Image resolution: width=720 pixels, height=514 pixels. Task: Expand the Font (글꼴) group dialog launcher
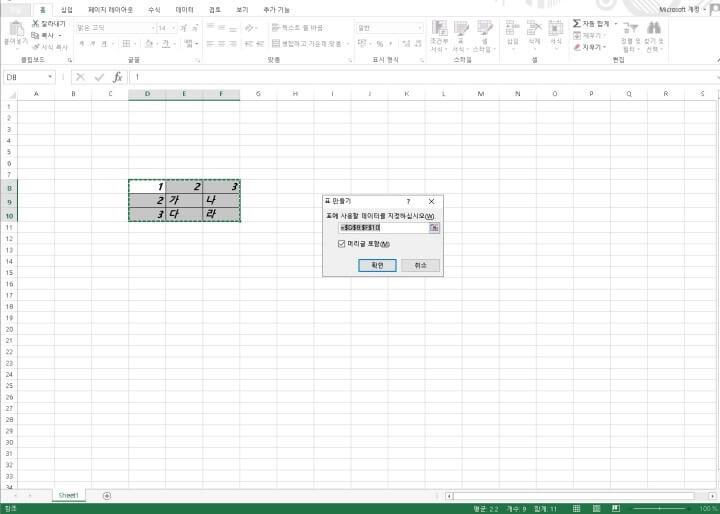[x=197, y=60]
